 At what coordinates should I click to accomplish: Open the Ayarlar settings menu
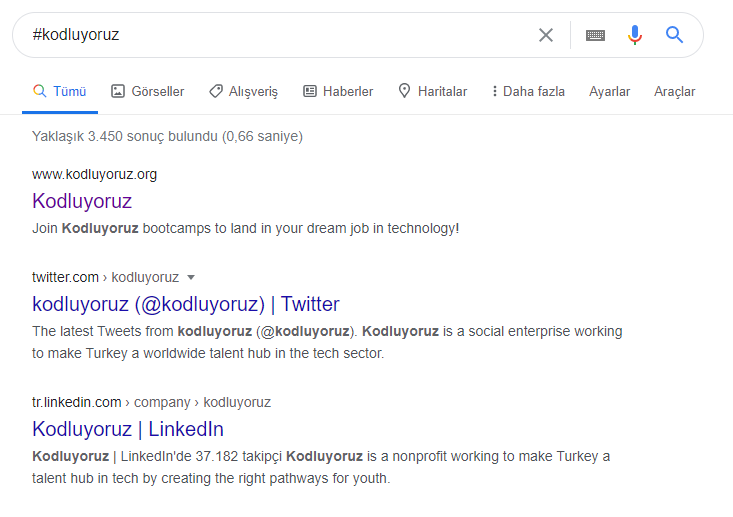(609, 92)
